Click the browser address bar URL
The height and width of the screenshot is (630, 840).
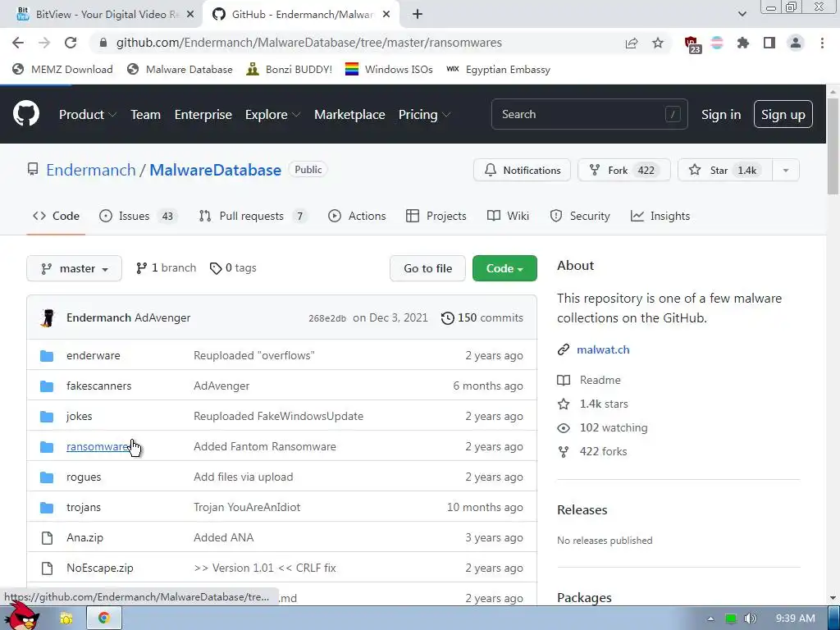click(309, 43)
